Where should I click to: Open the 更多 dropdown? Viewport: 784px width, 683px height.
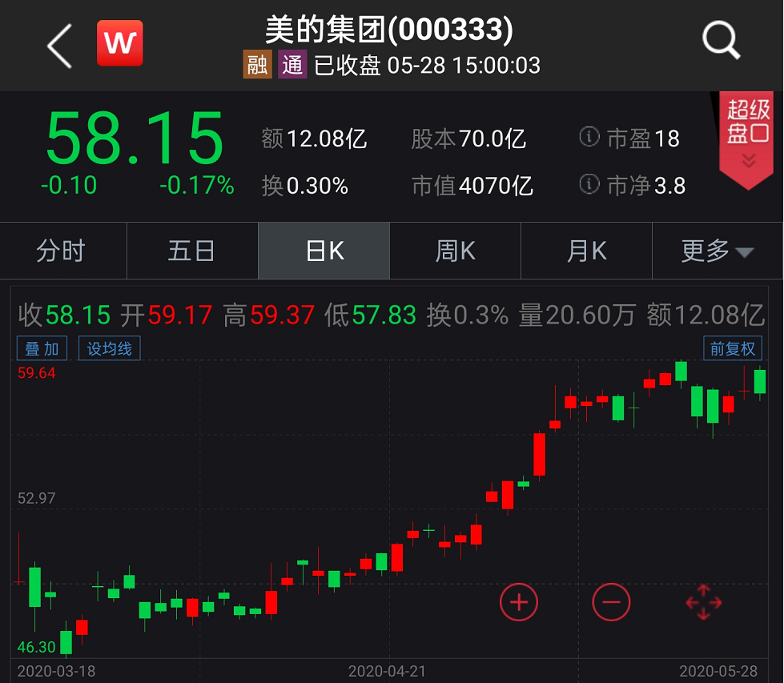(718, 251)
